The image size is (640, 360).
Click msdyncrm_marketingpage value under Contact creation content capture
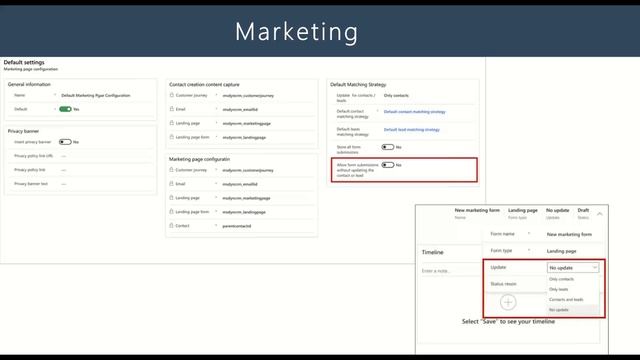pos(247,123)
